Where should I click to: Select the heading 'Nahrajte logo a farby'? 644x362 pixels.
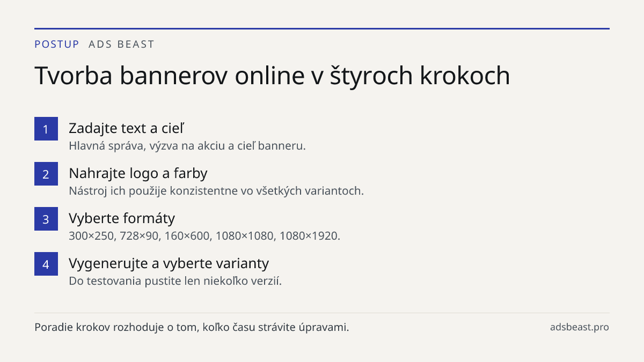[x=138, y=173]
